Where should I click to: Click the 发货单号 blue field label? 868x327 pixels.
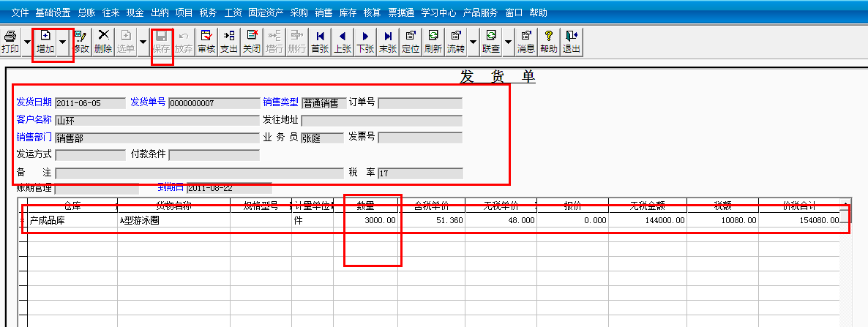click(x=148, y=102)
